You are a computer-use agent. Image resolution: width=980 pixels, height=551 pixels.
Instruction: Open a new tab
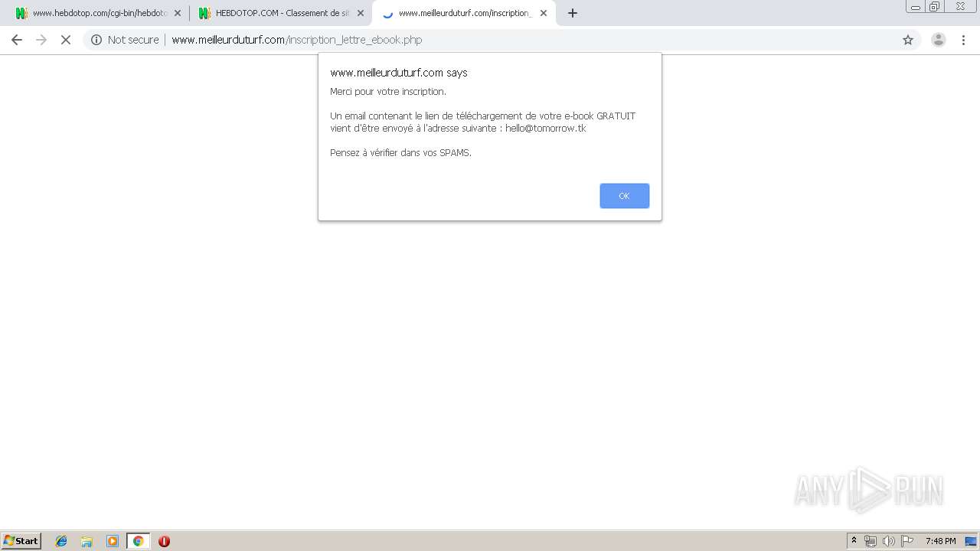point(573,13)
